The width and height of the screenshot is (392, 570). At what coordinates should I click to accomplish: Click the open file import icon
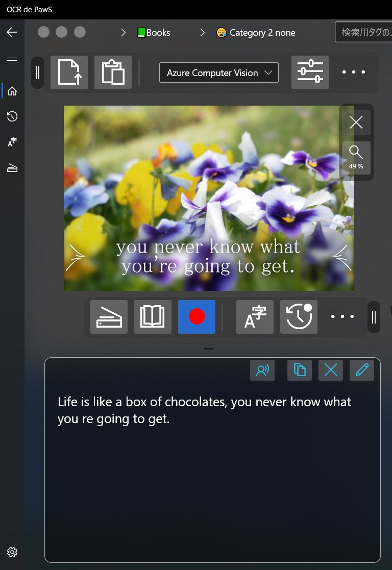tap(69, 72)
